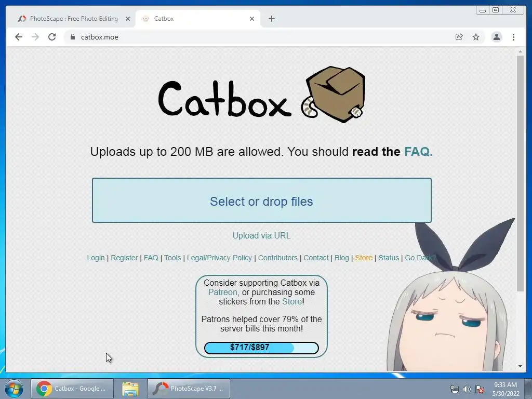The width and height of the screenshot is (532, 399).
Task: Open the Store link in support box
Action: (x=292, y=302)
